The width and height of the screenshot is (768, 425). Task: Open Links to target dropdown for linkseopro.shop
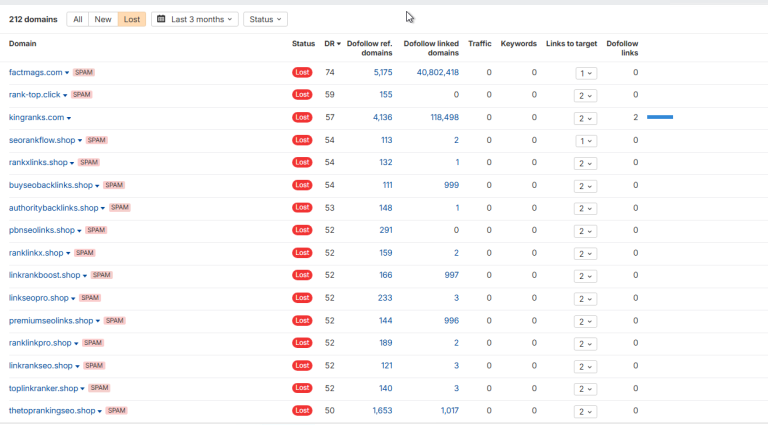click(585, 299)
